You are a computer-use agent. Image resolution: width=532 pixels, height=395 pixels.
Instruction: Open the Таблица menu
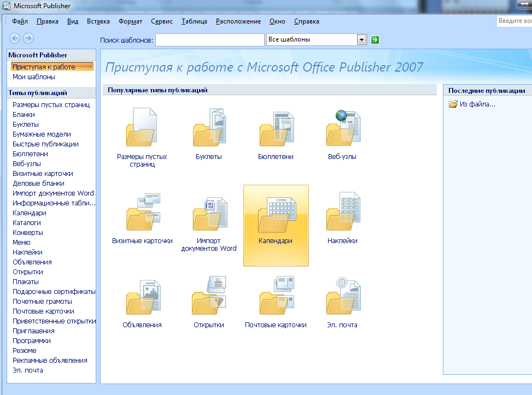[194, 21]
